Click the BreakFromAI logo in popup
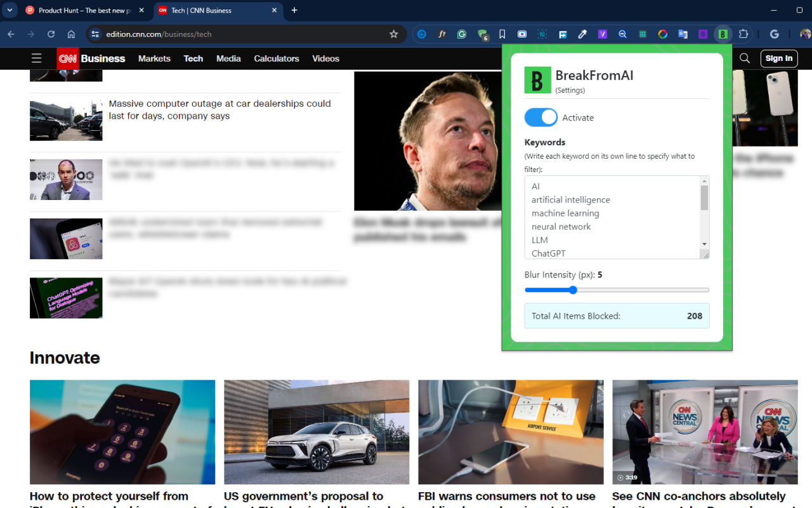The width and height of the screenshot is (812, 508). [537, 80]
